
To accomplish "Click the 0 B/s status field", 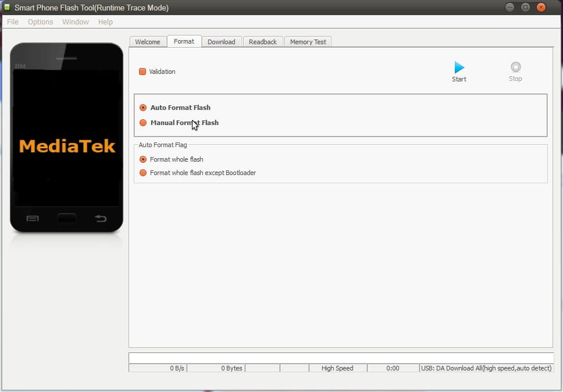I will point(158,368).
